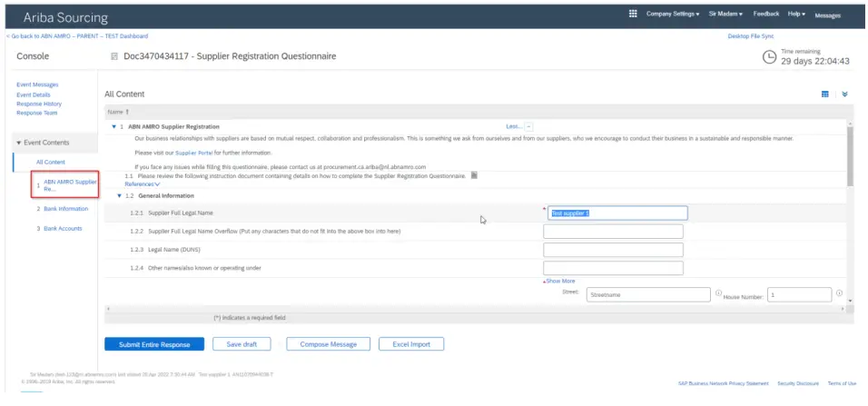The width and height of the screenshot is (868, 406).
Task: Click Submit Entire Response button
Action: (154, 344)
